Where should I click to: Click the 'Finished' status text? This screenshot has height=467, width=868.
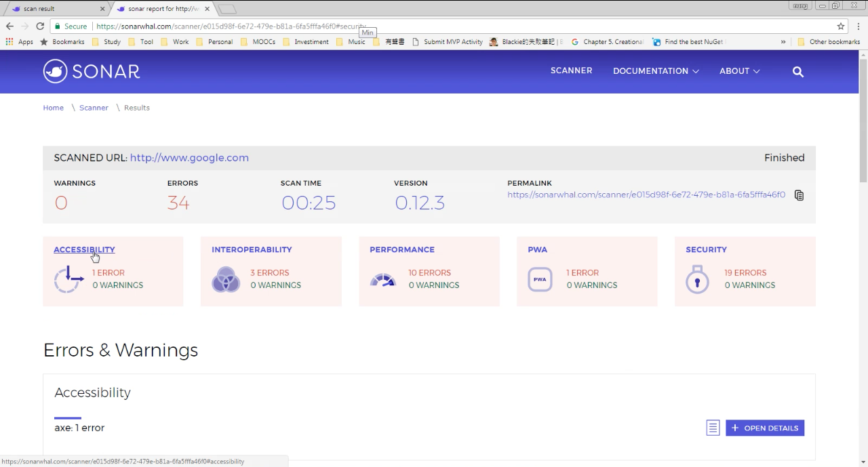[785, 157]
